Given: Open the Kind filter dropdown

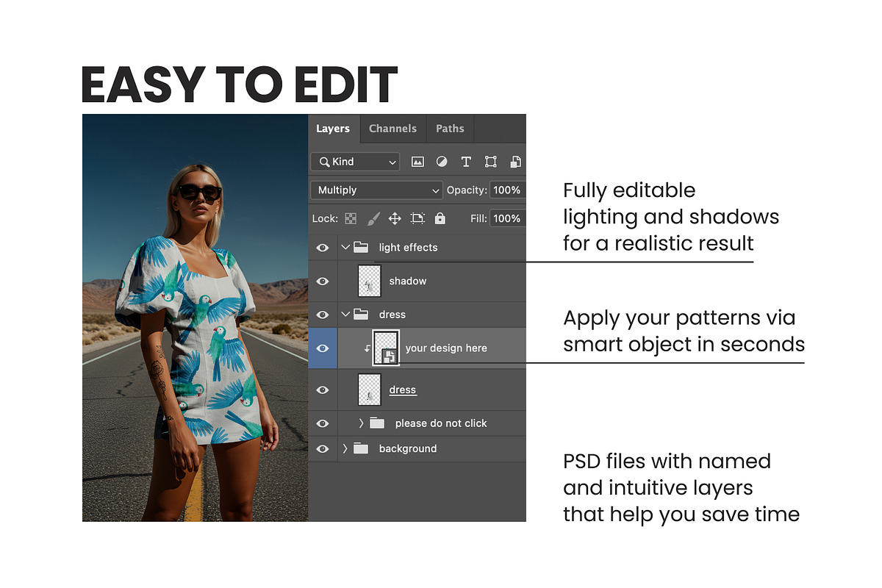Looking at the screenshot, I should click(355, 162).
